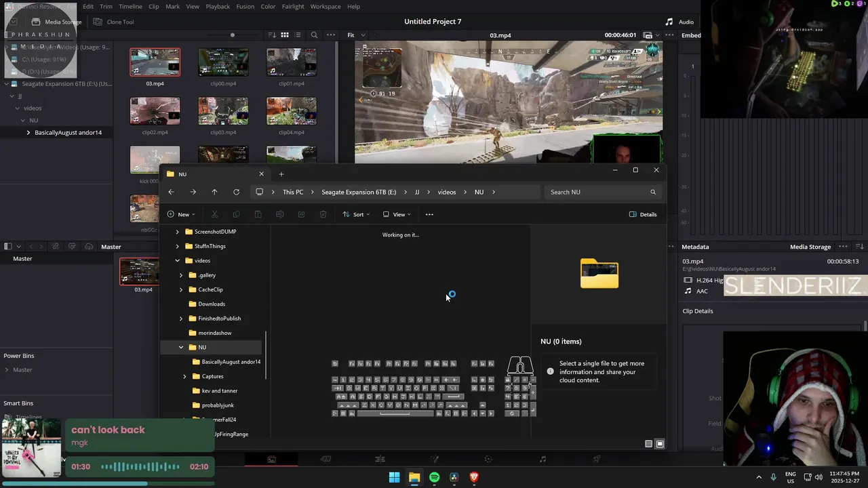Expand BasicallyAugust andor14 in Media Storage
Viewport: 868px width, 488px height.
[x=28, y=133]
